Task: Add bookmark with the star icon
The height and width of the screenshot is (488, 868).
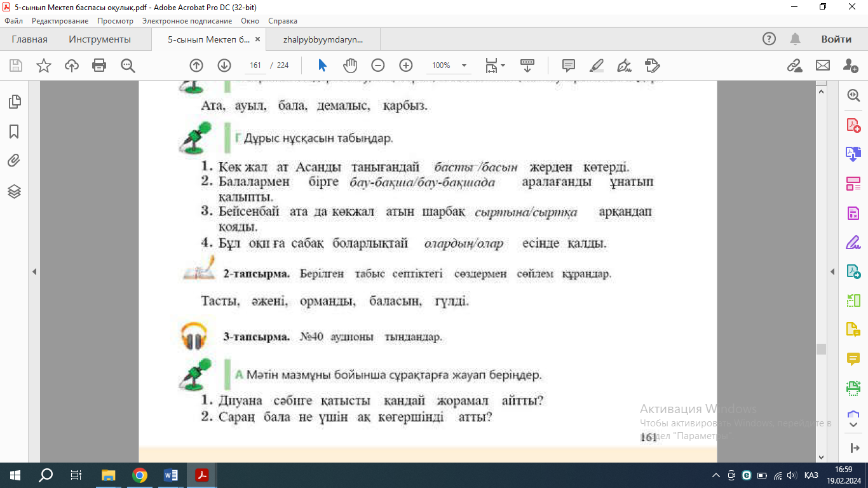Action: [44, 65]
